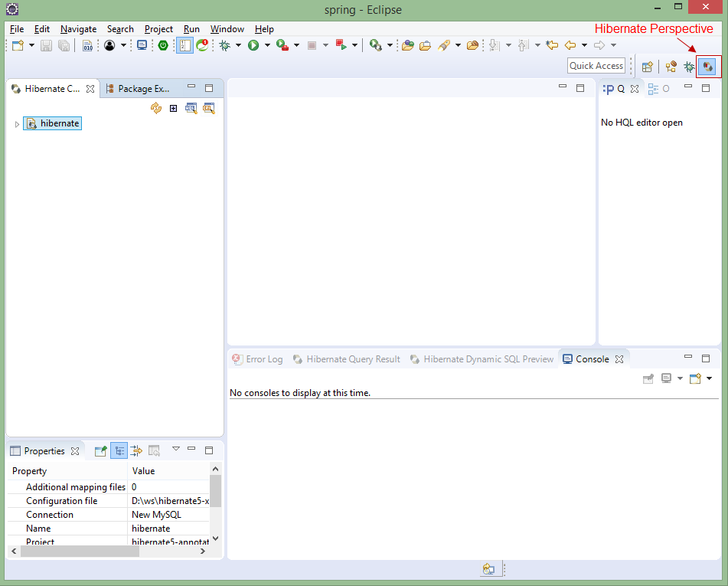
Task: Switch to the Debug perspective icon
Action: pyautogui.click(x=689, y=67)
